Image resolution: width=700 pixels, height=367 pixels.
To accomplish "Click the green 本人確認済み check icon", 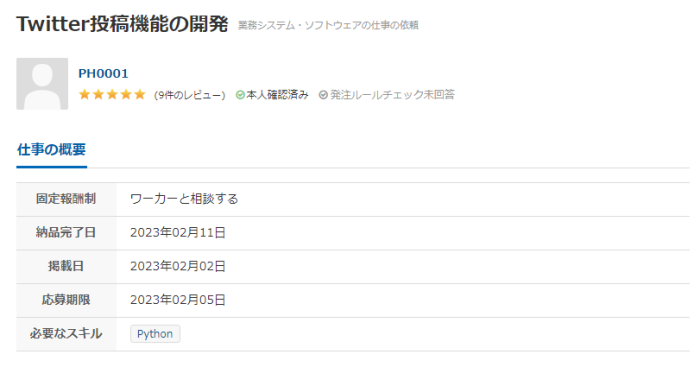I will (240, 95).
